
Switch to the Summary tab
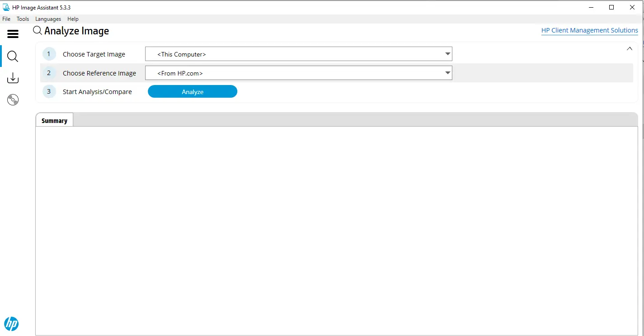coord(54,120)
